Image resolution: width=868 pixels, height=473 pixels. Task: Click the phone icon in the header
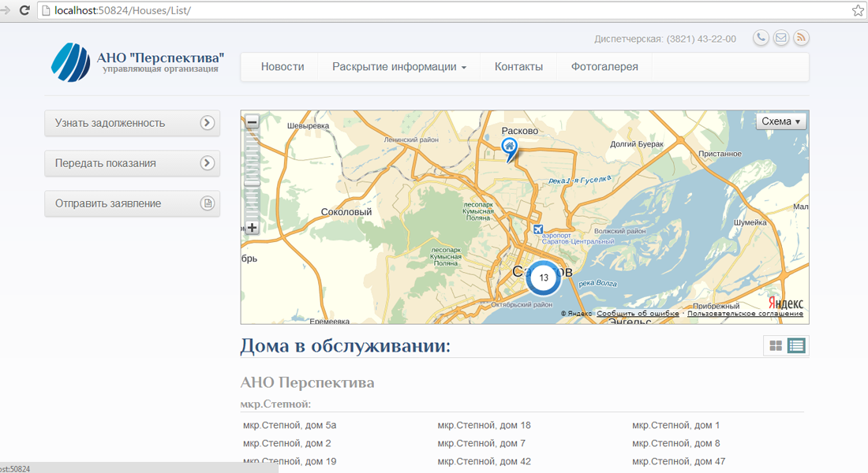coord(761,38)
